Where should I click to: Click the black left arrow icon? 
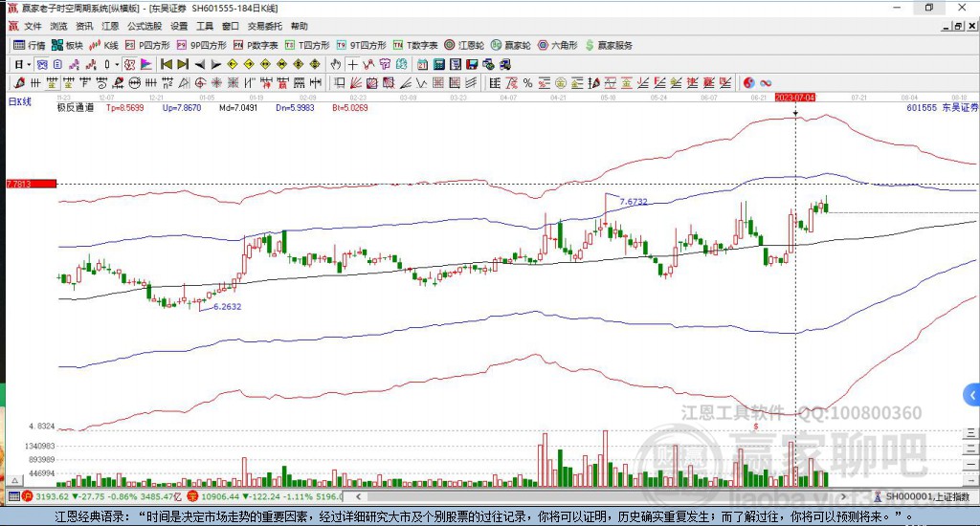(x=200, y=64)
